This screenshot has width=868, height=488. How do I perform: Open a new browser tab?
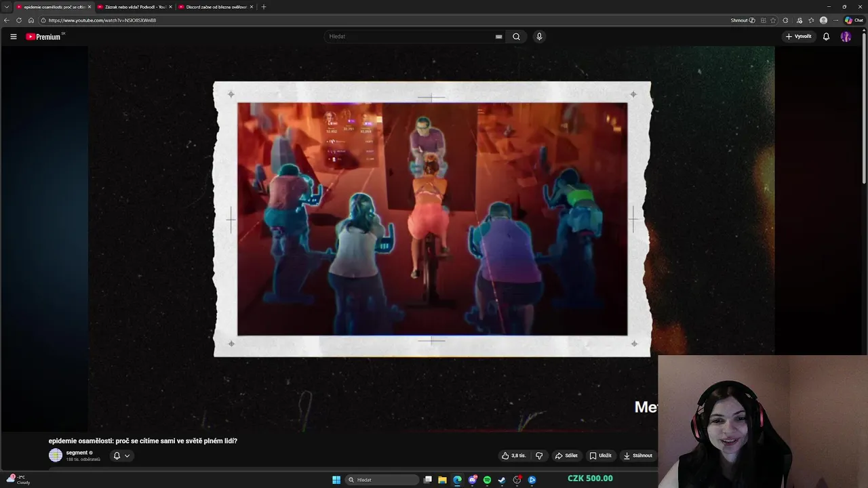(x=264, y=7)
